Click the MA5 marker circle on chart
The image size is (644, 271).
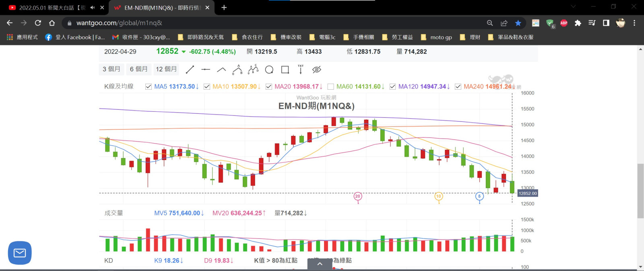pos(479,196)
